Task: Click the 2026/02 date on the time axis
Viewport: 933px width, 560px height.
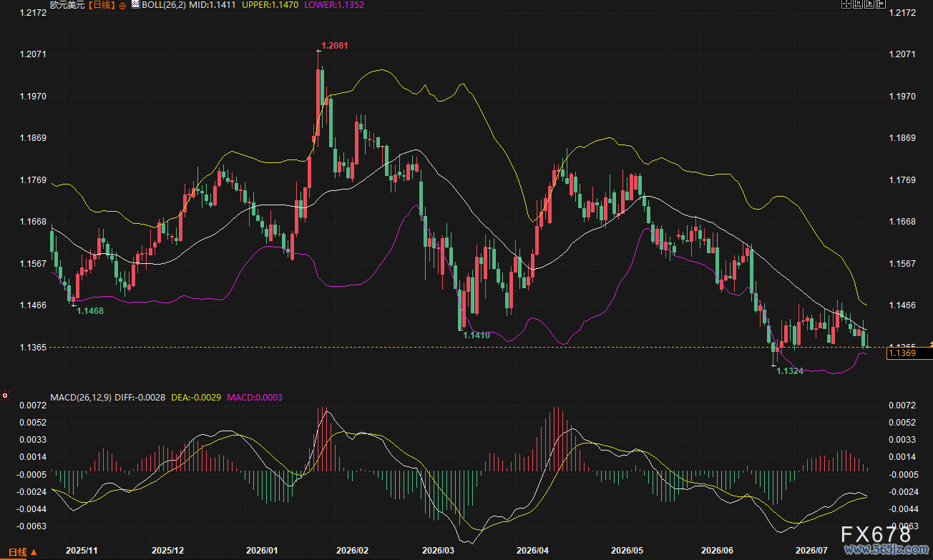Action: click(351, 551)
